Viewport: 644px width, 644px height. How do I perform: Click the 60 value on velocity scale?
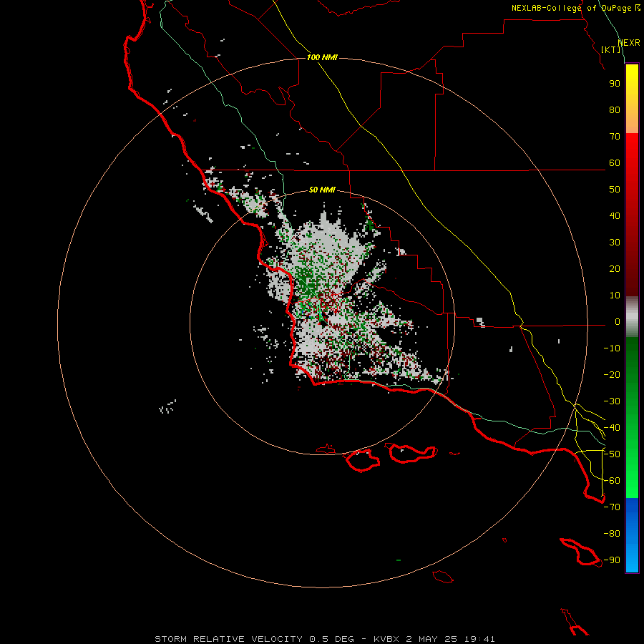pos(615,163)
